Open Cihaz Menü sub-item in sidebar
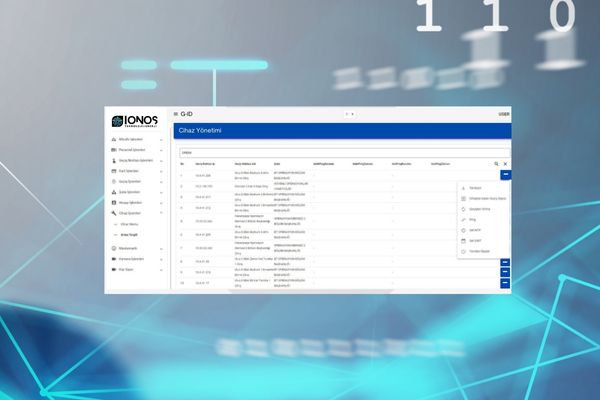This screenshot has height=400, width=600. (128, 224)
